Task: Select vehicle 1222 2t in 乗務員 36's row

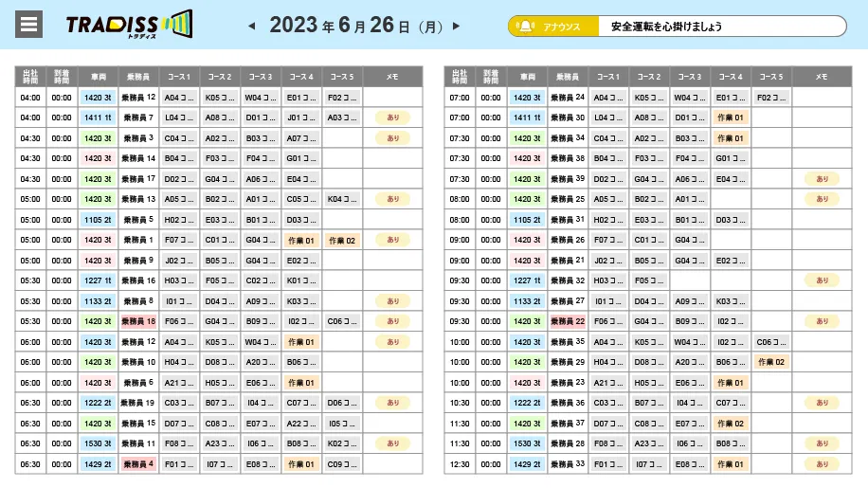Action: click(x=526, y=403)
